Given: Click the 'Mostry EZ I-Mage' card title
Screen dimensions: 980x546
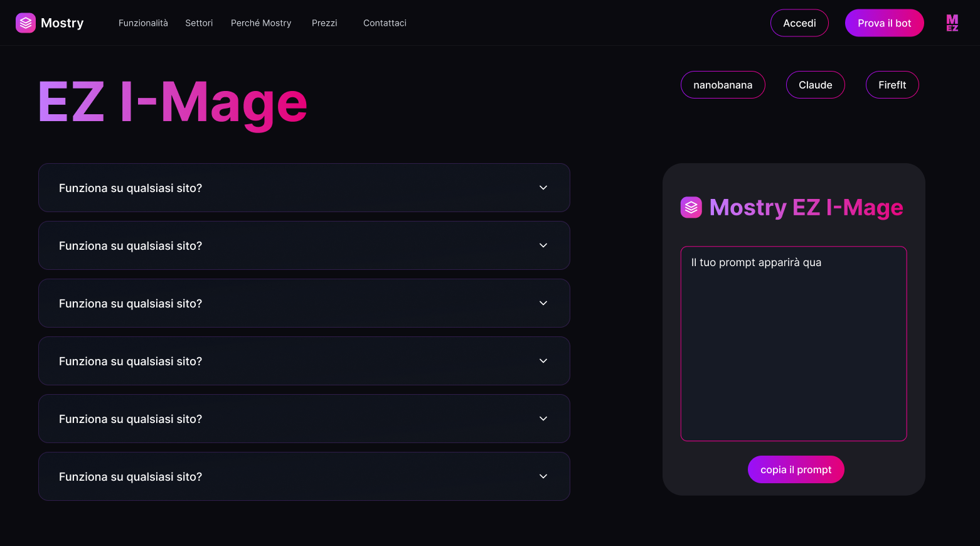Looking at the screenshot, I should tap(806, 208).
